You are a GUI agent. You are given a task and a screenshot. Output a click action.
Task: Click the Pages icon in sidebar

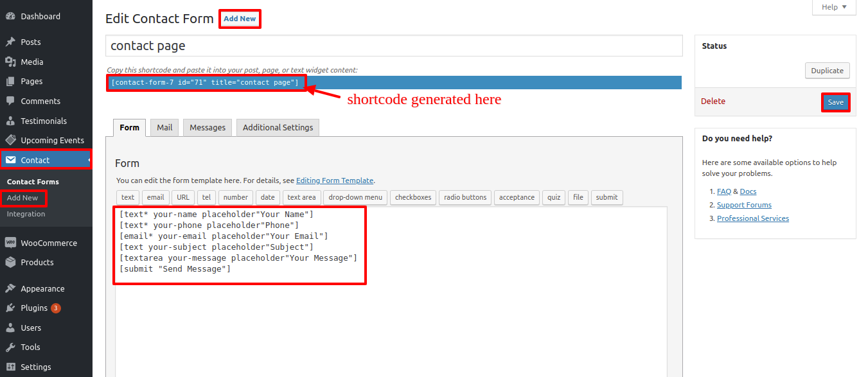10,82
